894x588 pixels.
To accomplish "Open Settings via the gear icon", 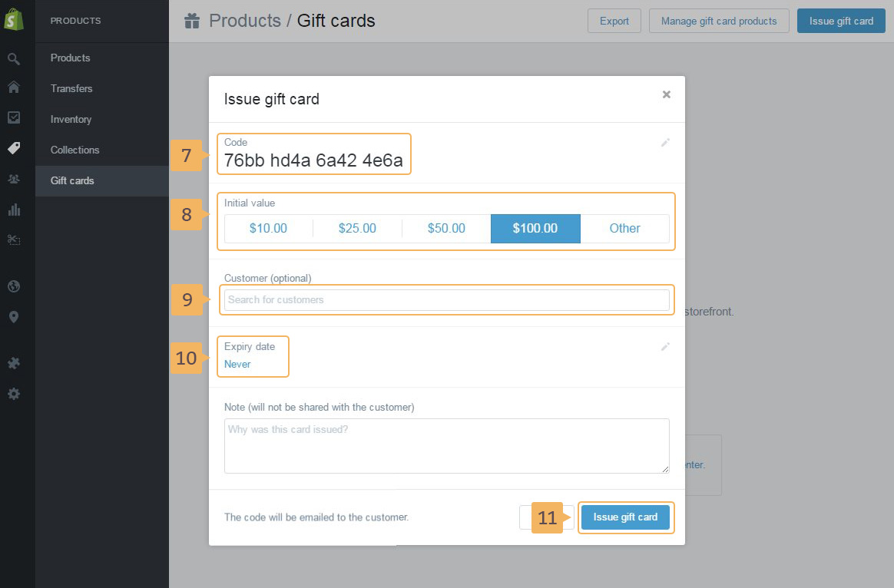I will [x=14, y=394].
